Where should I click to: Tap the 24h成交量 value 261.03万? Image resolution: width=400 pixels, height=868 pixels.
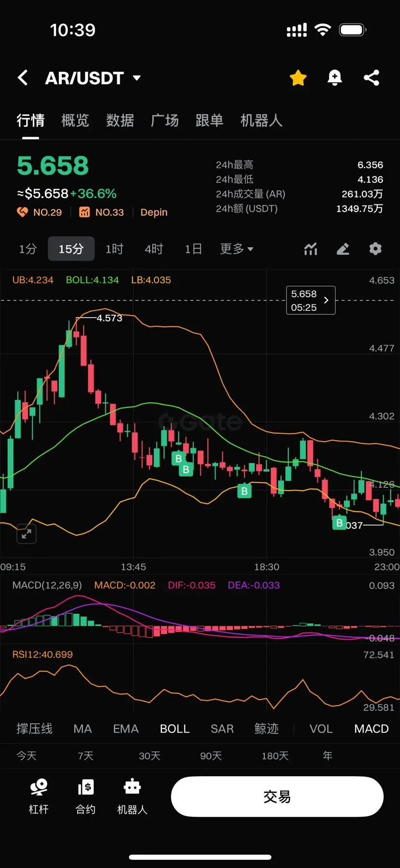tap(362, 194)
